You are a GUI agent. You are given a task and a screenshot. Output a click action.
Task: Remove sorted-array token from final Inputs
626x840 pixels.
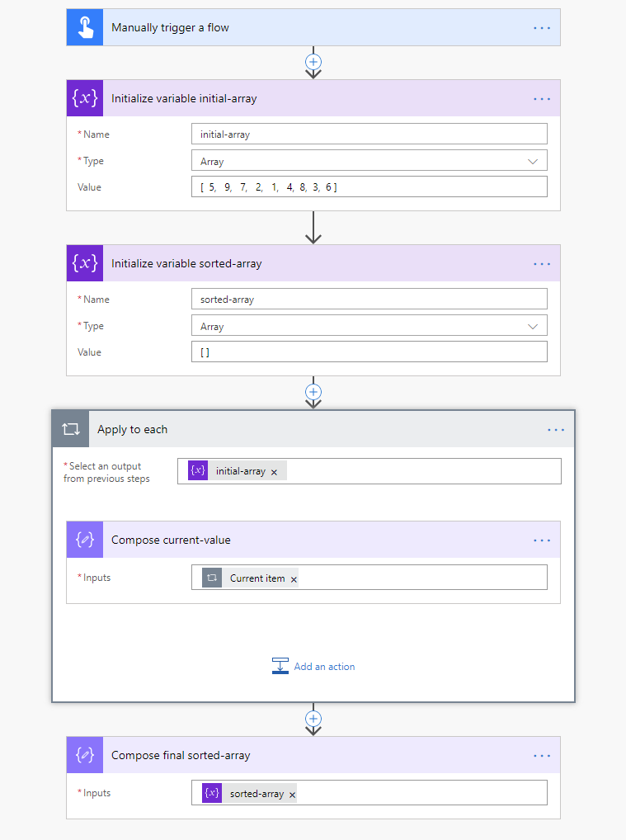(292, 795)
